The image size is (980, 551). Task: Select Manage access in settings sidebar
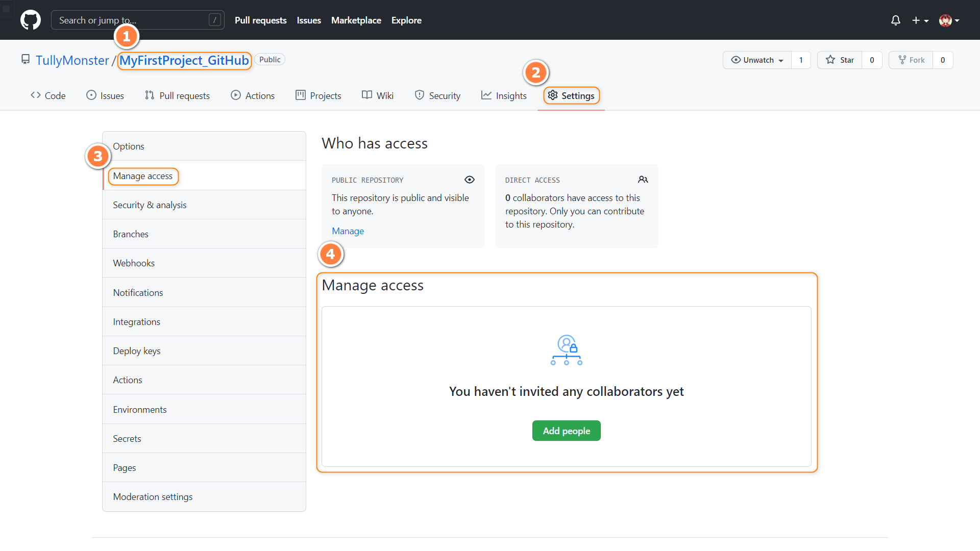coord(204,176)
